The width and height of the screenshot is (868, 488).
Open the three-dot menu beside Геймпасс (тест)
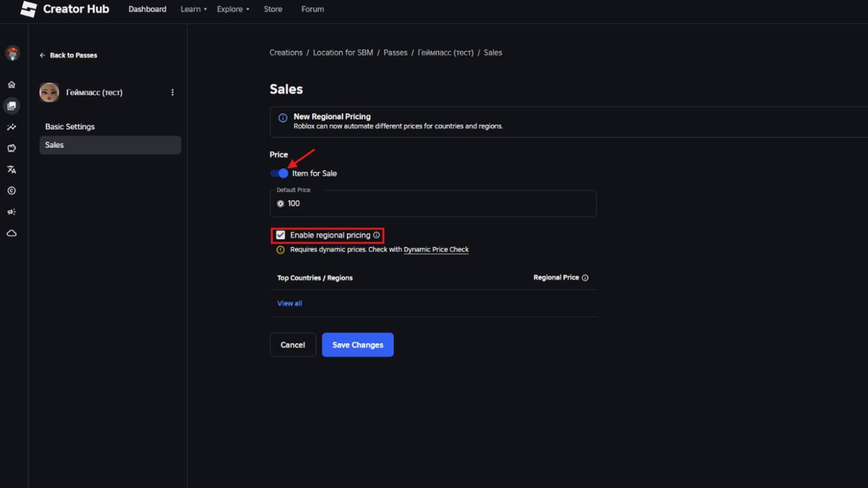click(172, 92)
